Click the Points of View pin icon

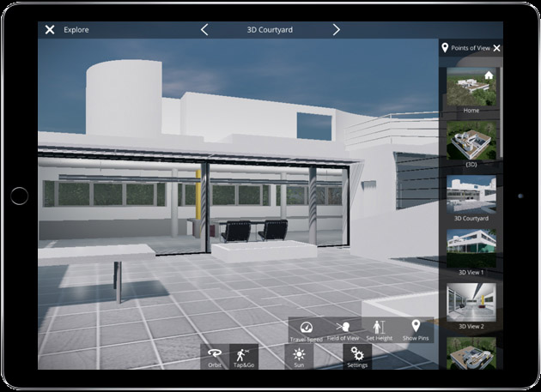(x=445, y=49)
